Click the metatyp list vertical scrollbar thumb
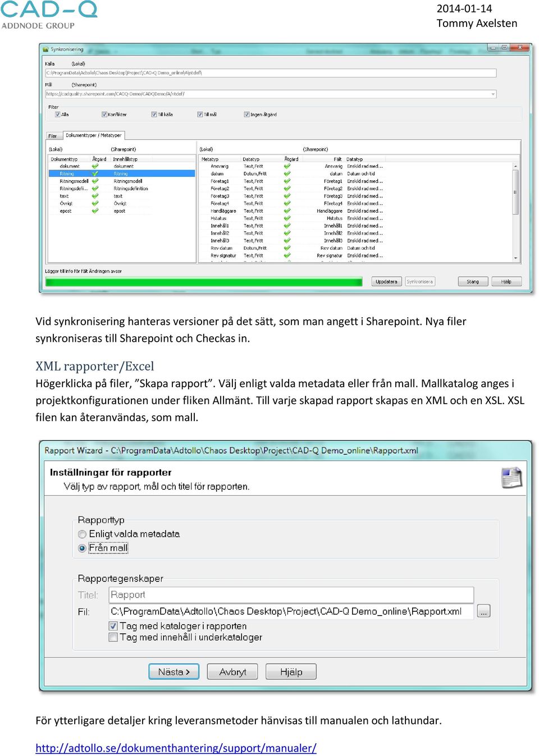The width and height of the screenshot is (539, 756). (x=515, y=192)
